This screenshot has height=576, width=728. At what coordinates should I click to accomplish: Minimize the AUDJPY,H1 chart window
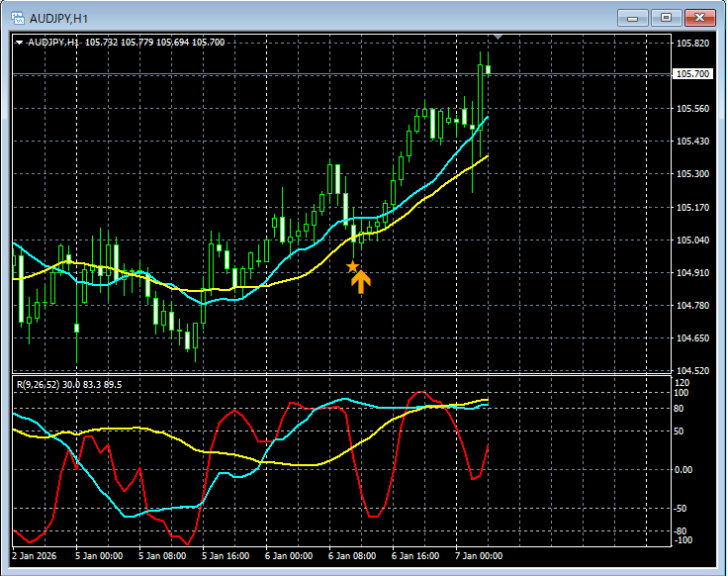pyautogui.click(x=632, y=18)
